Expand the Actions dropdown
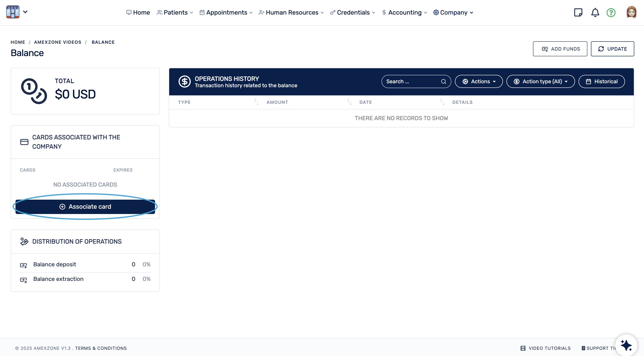 click(479, 81)
